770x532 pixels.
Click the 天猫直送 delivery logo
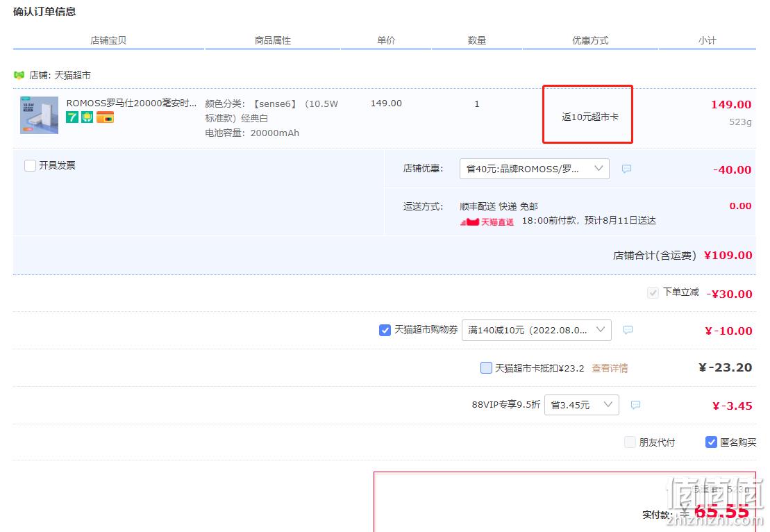tap(487, 222)
